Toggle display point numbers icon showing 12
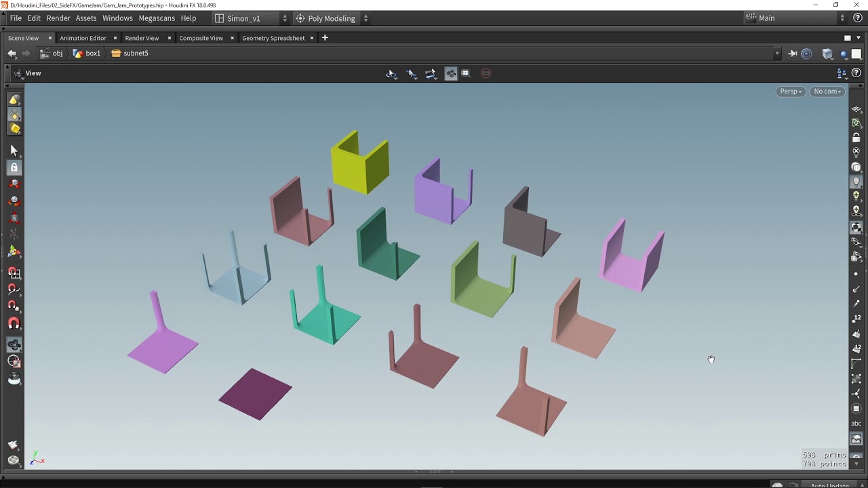The height and width of the screenshot is (488, 868). point(856,319)
